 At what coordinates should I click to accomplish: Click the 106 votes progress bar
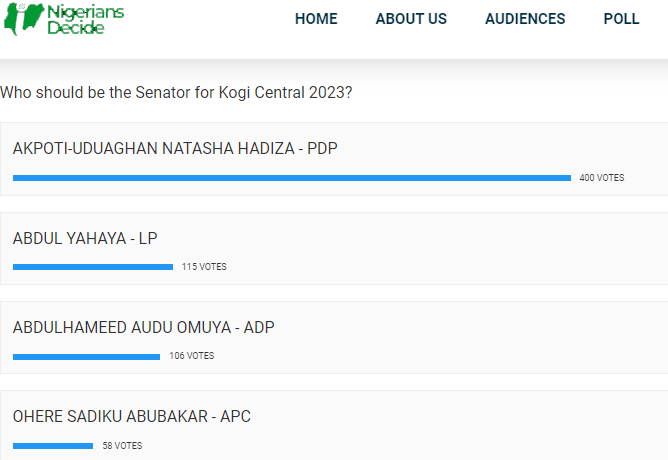click(x=86, y=357)
